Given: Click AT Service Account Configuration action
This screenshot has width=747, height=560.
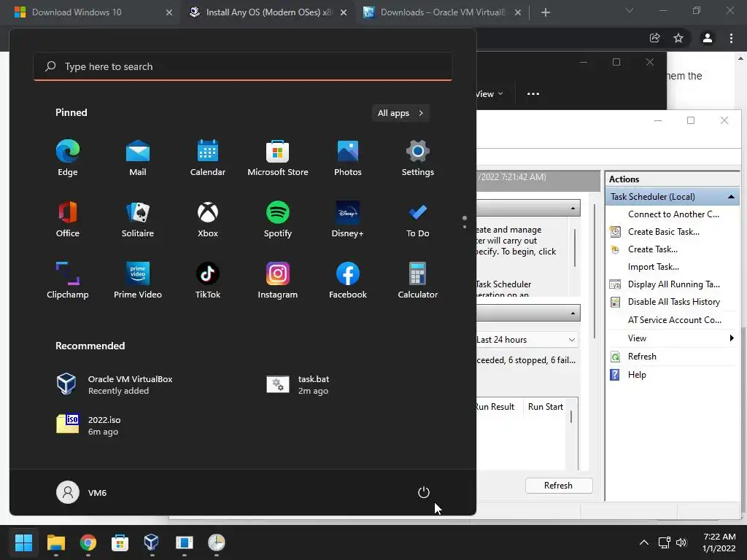Looking at the screenshot, I should click(674, 320).
